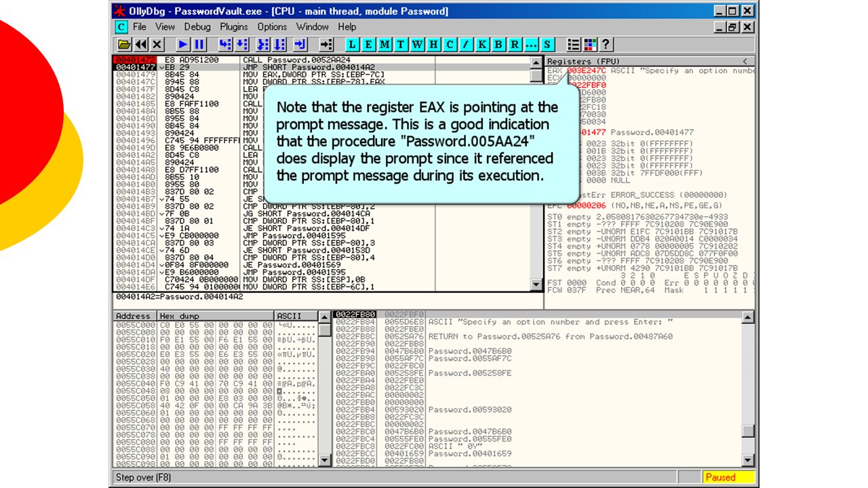
Task: Open the References window with R button
Action: coord(515,45)
